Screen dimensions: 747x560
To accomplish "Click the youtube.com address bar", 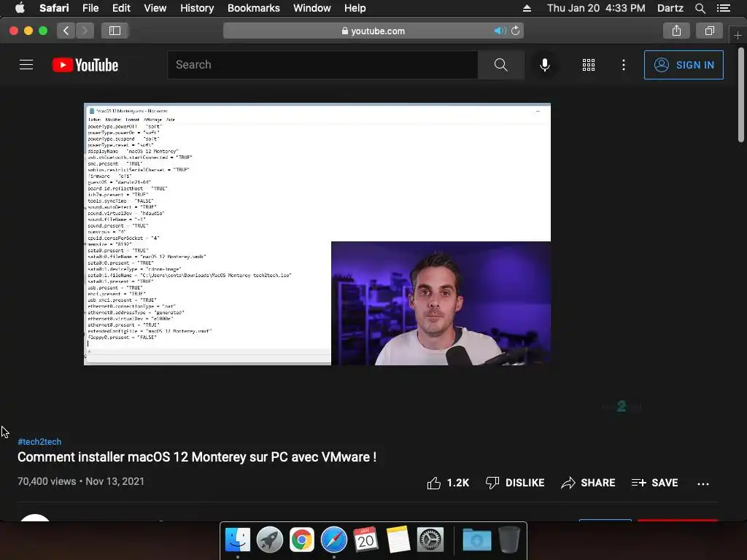I will [x=373, y=31].
